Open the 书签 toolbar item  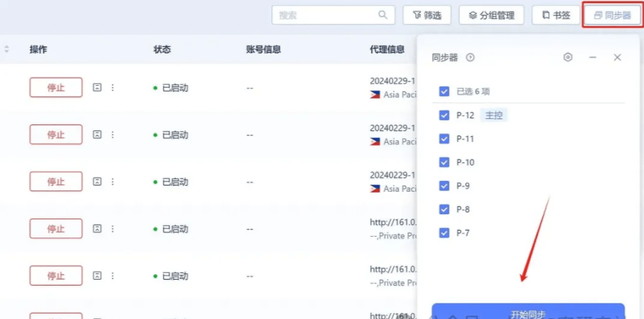556,15
